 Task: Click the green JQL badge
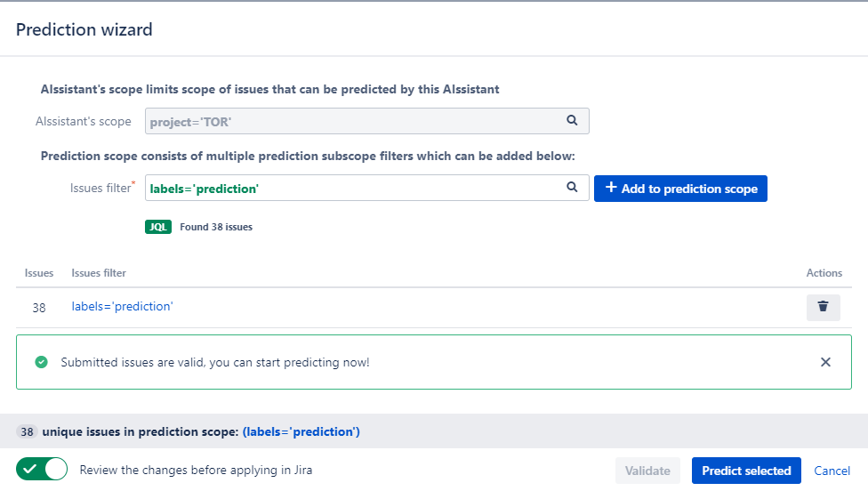(x=157, y=227)
